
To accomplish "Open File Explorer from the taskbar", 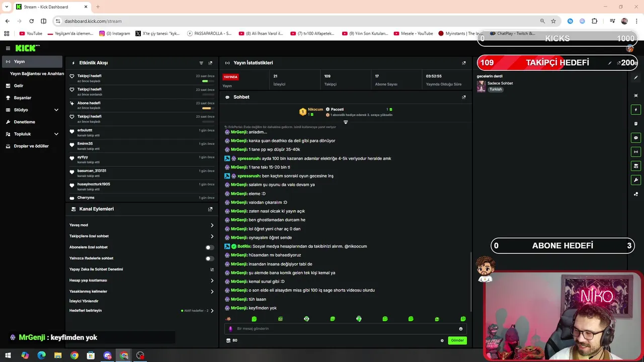I will pos(58,355).
